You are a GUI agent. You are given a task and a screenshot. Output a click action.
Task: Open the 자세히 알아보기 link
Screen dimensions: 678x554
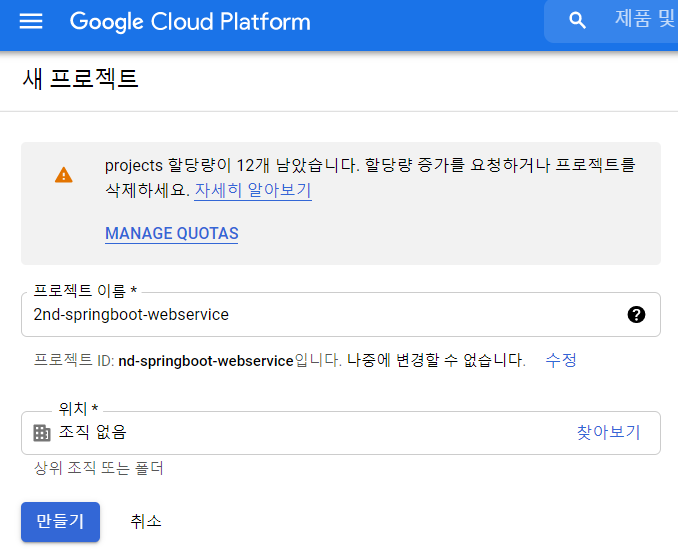(253, 190)
